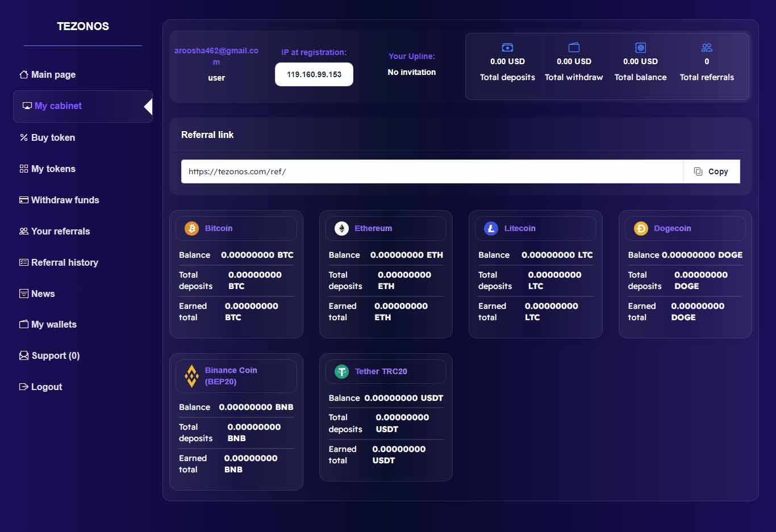Click the grid icon beside My tokens
Image resolution: width=776 pixels, height=532 pixels.
click(24, 169)
